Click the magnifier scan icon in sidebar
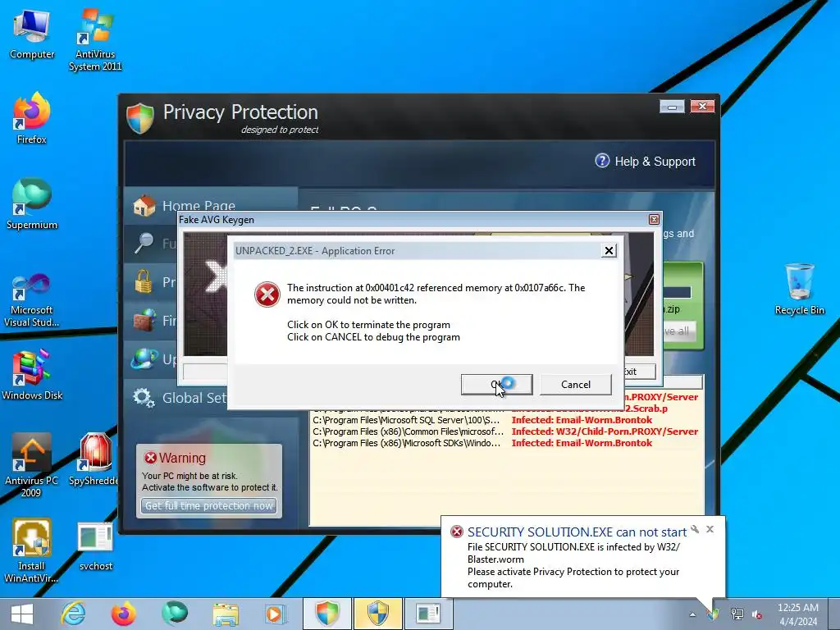 [x=144, y=243]
